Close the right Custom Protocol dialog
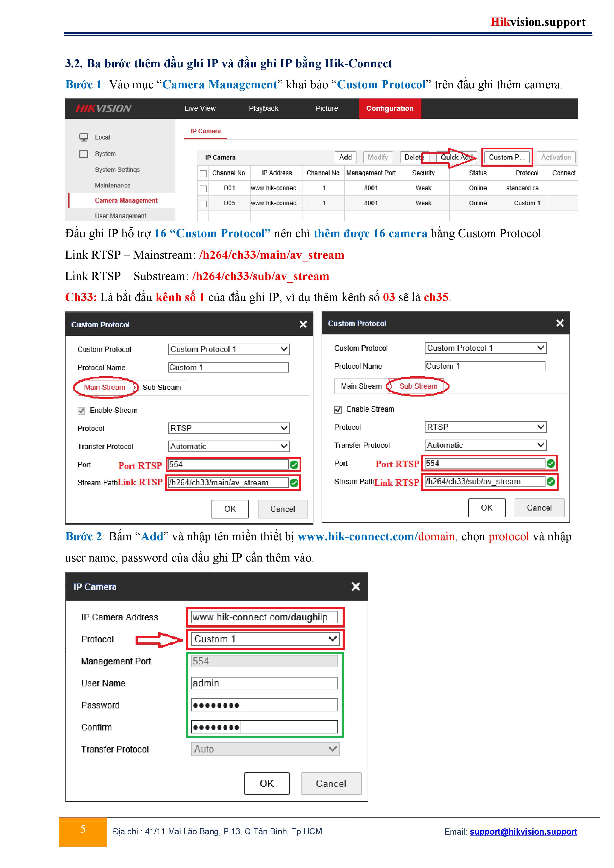Viewport: 614px width, 868px height. tap(560, 323)
